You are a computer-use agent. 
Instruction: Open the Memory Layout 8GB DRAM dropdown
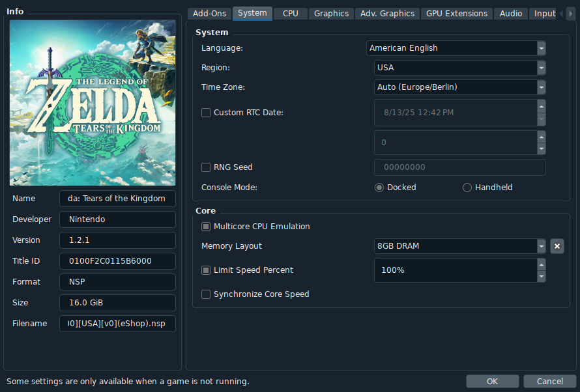pos(460,246)
